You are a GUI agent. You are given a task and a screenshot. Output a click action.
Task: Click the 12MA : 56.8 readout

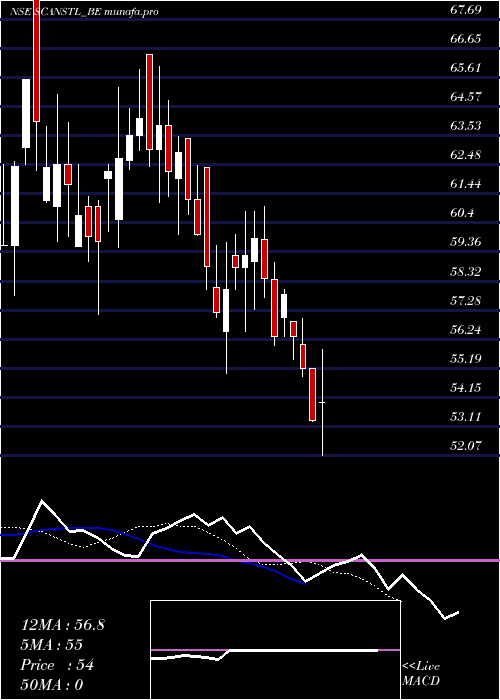(x=63, y=625)
